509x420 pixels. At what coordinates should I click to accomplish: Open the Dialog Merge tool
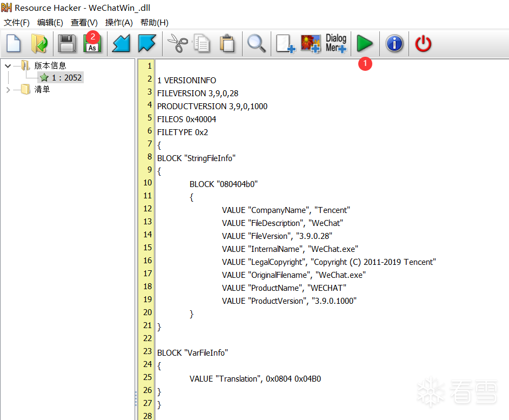[x=336, y=44]
